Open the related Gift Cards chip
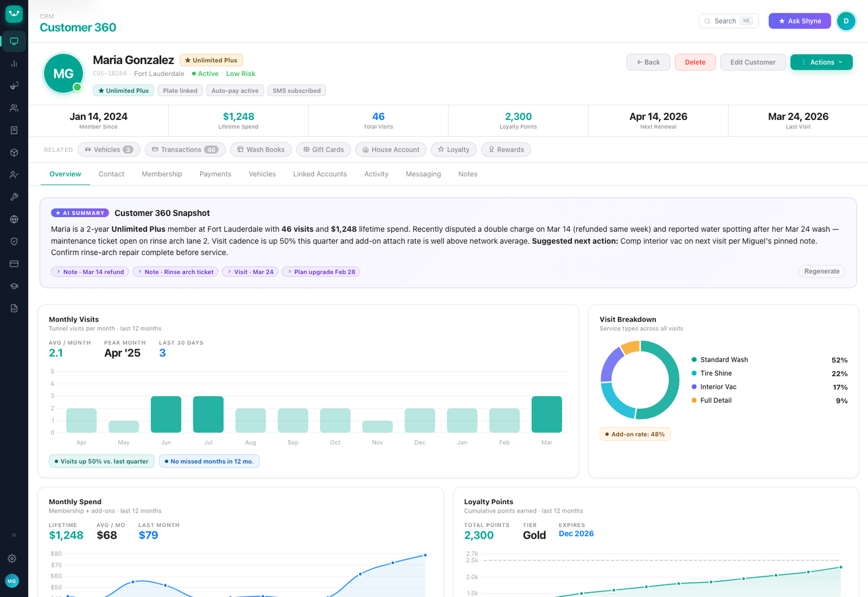 pyautogui.click(x=324, y=150)
